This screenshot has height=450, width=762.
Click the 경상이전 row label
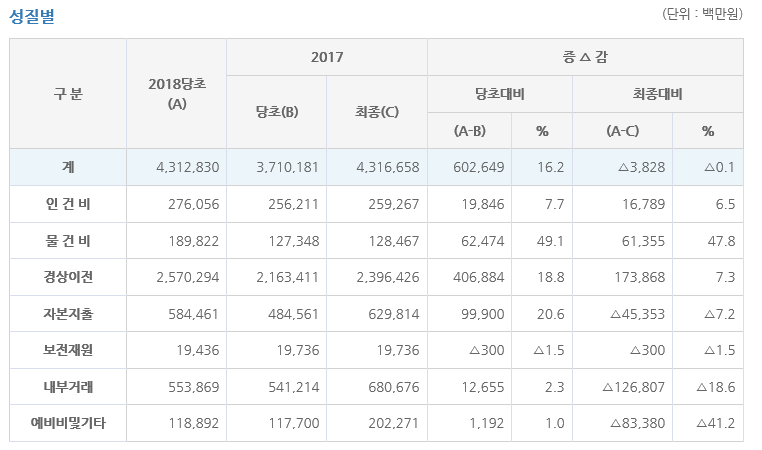[x=68, y=277]
